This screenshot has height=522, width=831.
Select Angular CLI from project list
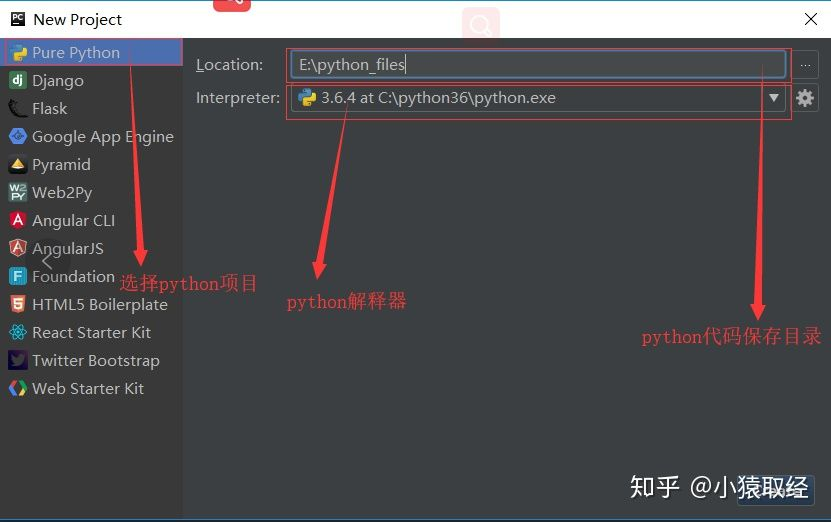pyautogui.click(x=91, y=220)
